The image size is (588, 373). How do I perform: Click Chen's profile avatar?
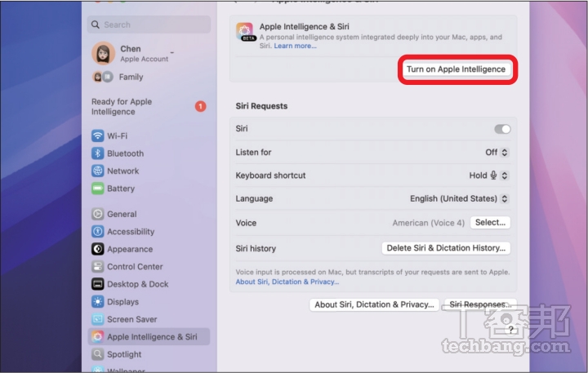click(x=104, y=53)
